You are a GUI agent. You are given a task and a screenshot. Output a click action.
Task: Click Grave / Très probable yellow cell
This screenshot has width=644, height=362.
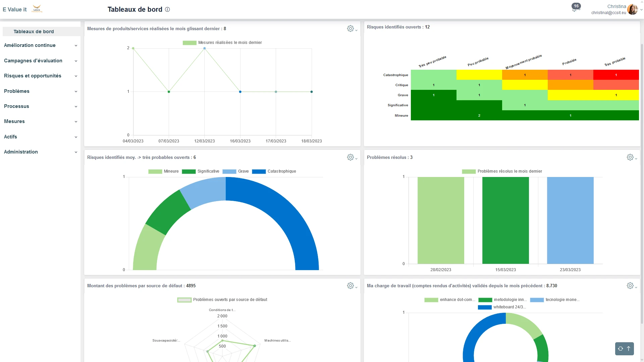pos(616,95)
